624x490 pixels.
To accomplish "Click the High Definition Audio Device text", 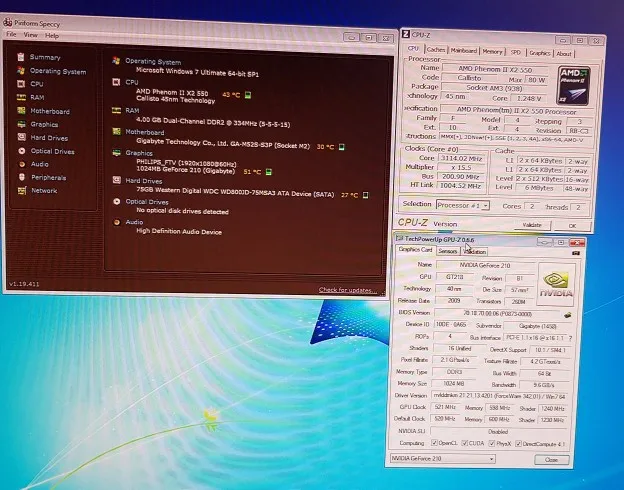I will tap(179, 231).
